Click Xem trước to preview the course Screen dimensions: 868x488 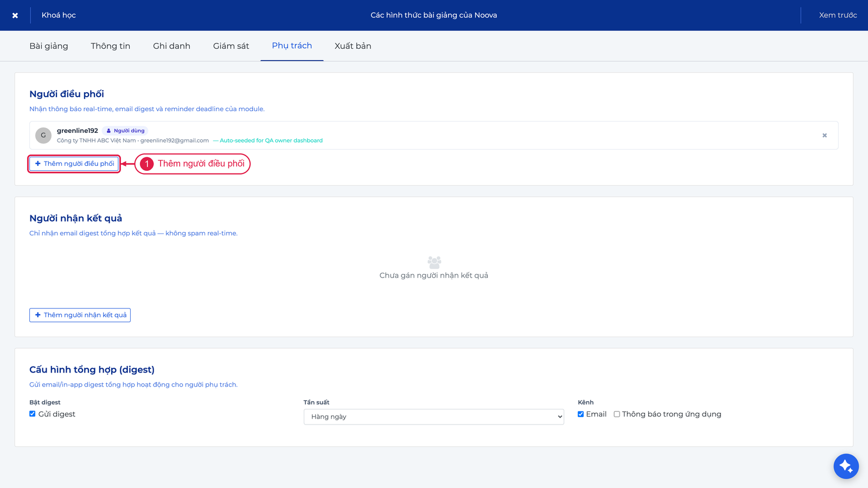838,15
